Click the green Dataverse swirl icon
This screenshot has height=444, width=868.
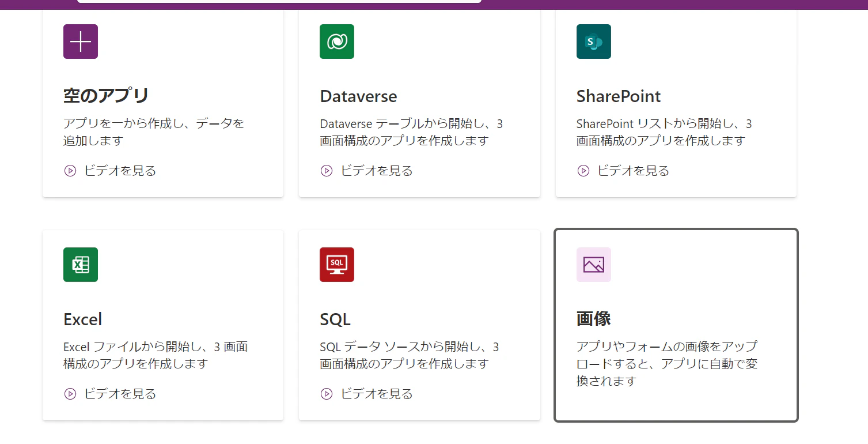337,42
